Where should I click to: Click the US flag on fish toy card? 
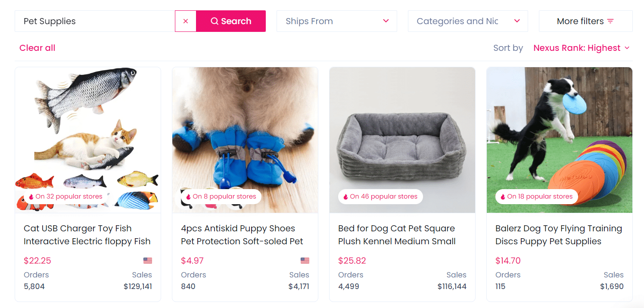[148, 261]
